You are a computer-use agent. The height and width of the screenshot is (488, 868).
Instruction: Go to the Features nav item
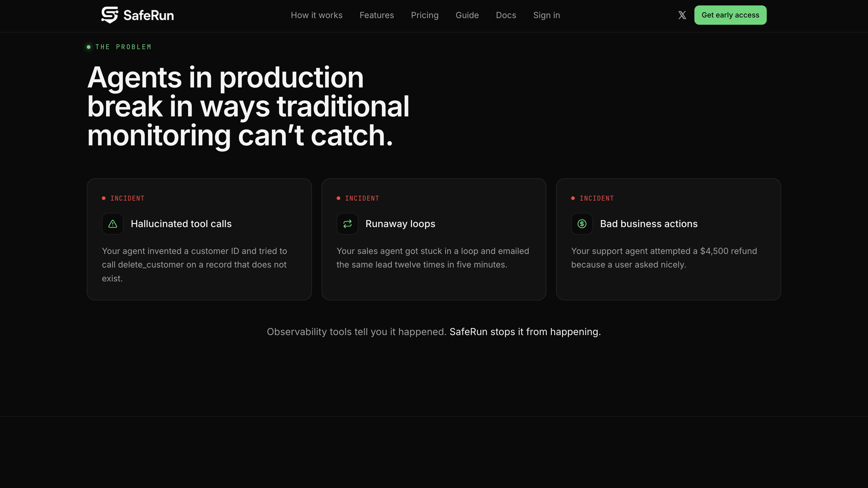(x=376, y=15)
